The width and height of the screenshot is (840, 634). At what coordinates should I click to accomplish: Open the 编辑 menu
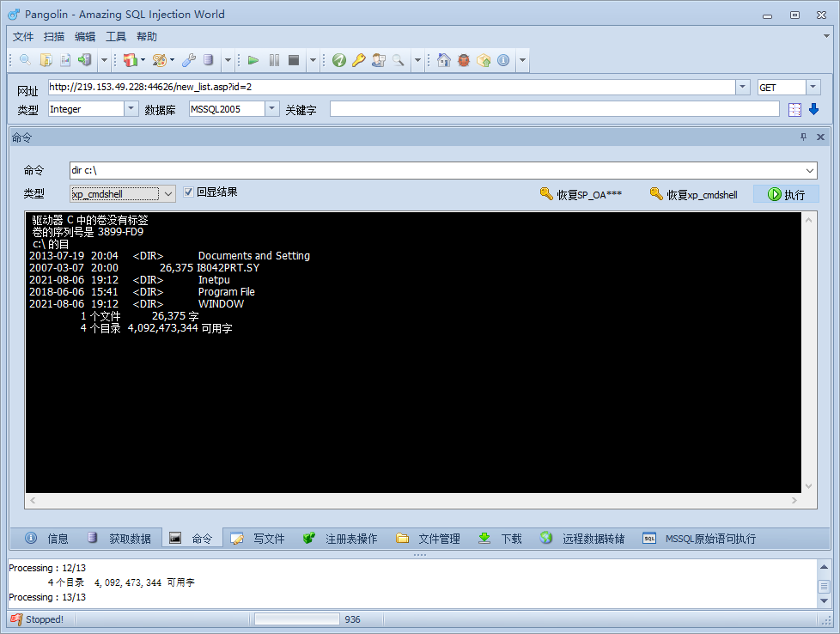click(x=85, y=36)
